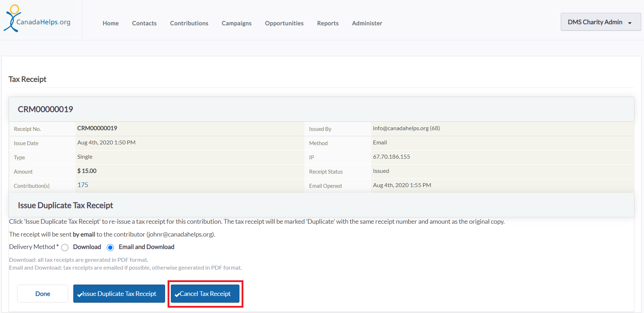Open contribution link 175

[x=83, y=185]
